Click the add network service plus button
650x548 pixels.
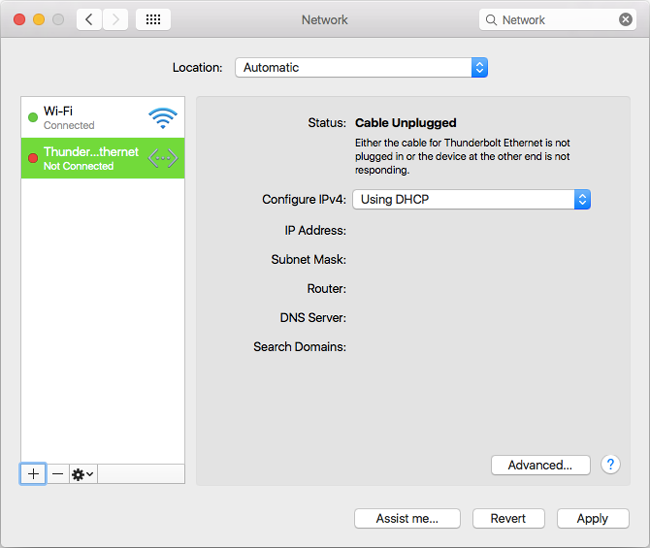33,474
